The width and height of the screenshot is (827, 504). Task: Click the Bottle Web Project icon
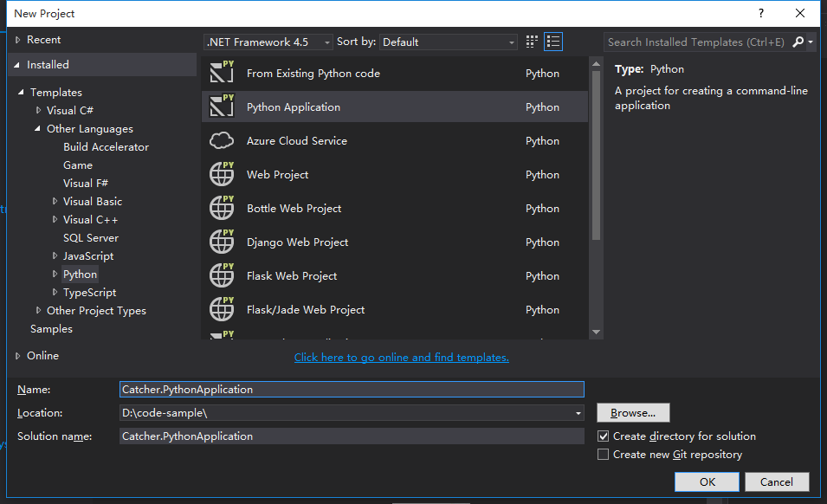tap(222, 208)
